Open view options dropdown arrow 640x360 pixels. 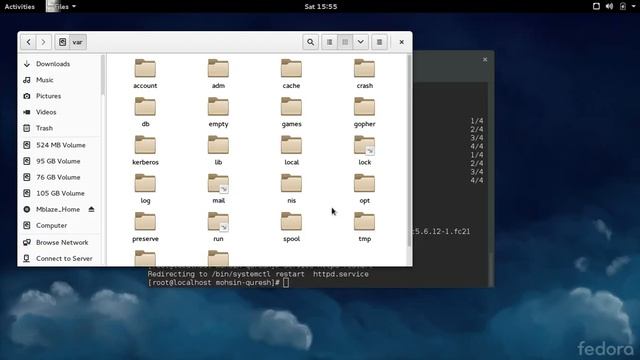pyautogui.click(x=361, y=42)
